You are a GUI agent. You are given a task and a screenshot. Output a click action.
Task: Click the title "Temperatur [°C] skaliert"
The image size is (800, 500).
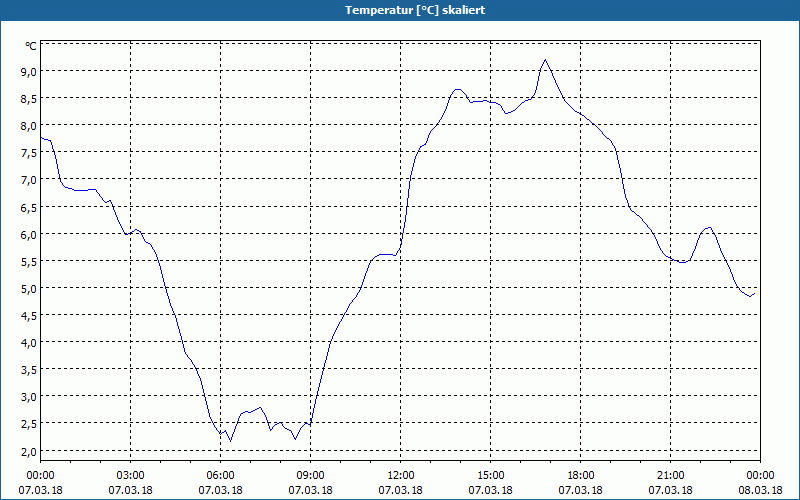point(415,10)
